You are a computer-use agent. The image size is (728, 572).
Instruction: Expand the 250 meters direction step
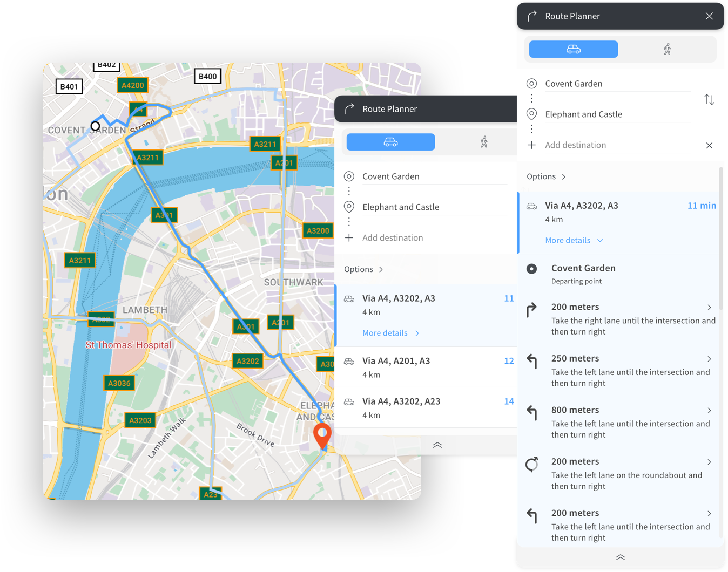pos(709,359)
